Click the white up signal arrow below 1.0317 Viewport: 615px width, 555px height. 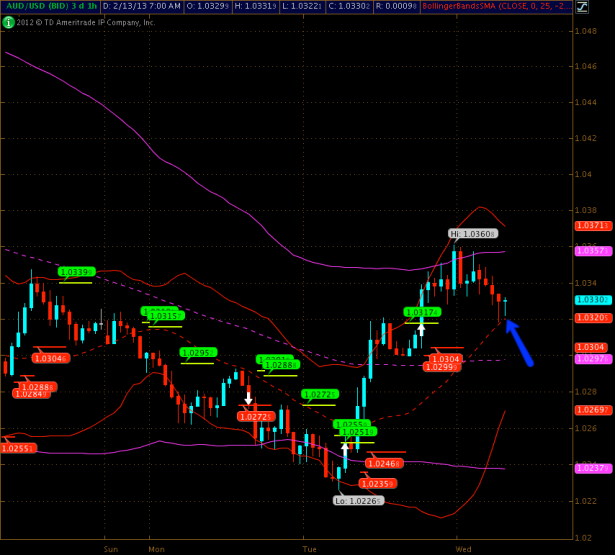pos(421,330)
